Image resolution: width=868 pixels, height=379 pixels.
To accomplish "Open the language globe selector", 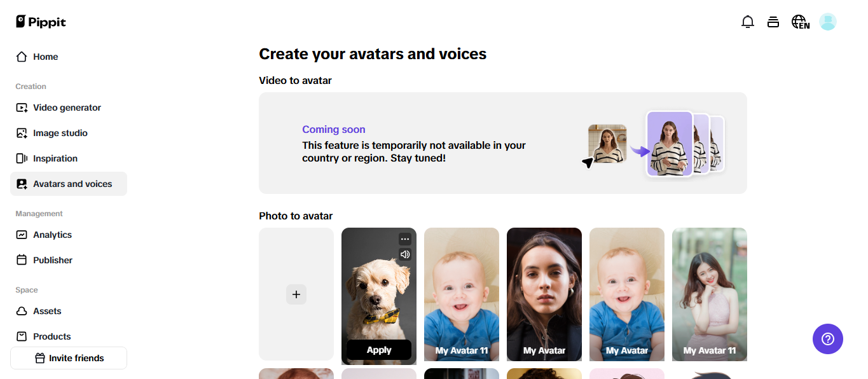I will click(800, 22).
